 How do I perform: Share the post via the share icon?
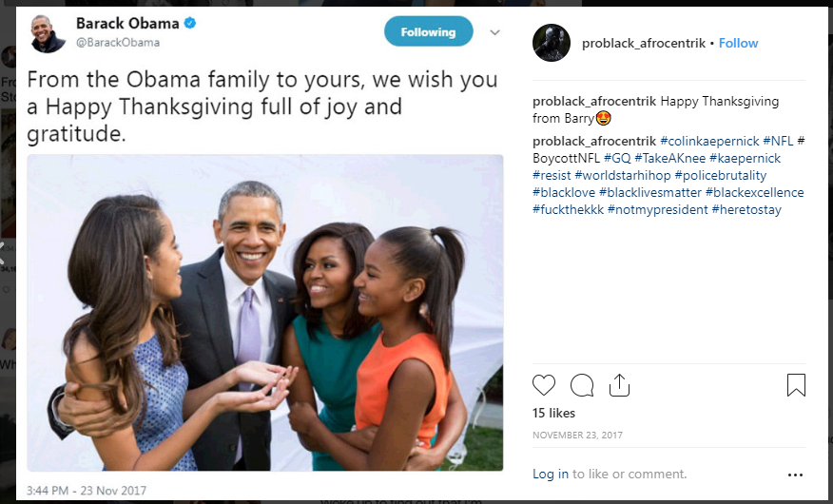619,385
